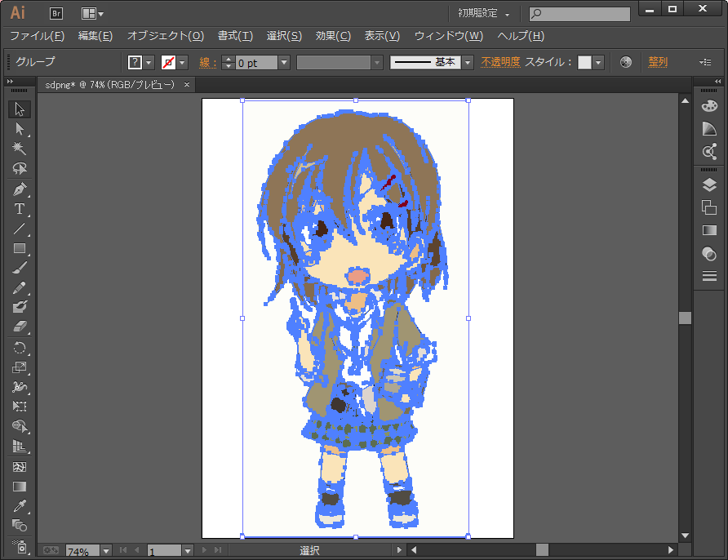Click the stroke color swatch with red slash
The width and height of the screenshot is (728, 560).
tap(169, 63)
